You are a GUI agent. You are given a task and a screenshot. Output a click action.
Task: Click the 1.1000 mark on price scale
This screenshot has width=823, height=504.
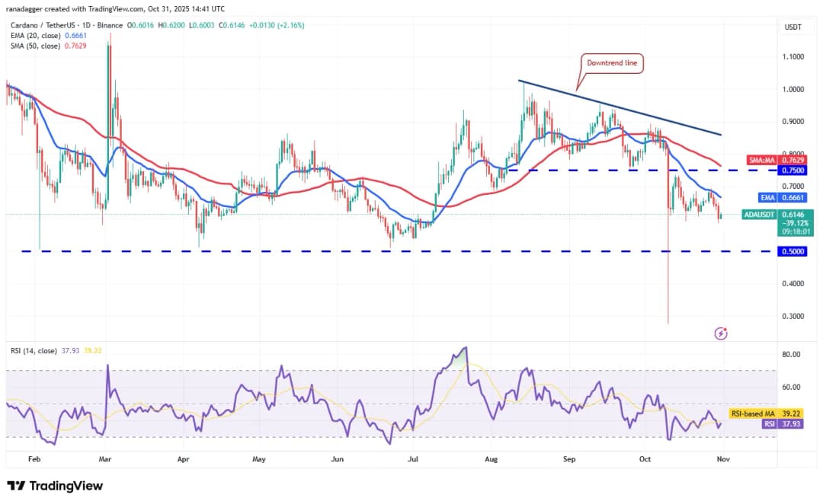tap(793, 57)
